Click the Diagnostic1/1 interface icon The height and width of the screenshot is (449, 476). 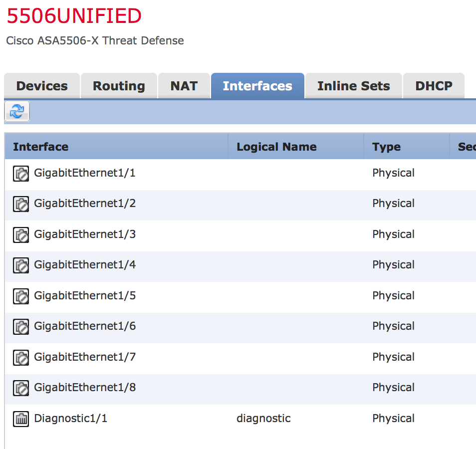[20, 419]
